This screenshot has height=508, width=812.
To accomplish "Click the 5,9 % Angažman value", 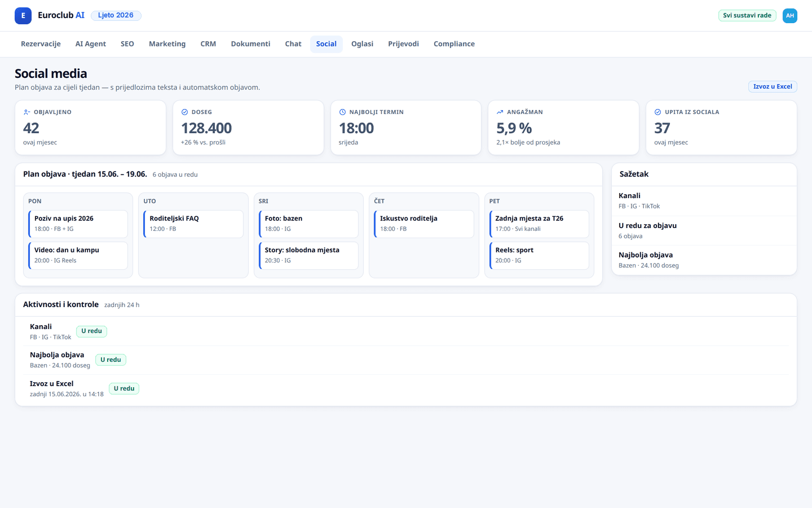I will click(x=514, y=128).
